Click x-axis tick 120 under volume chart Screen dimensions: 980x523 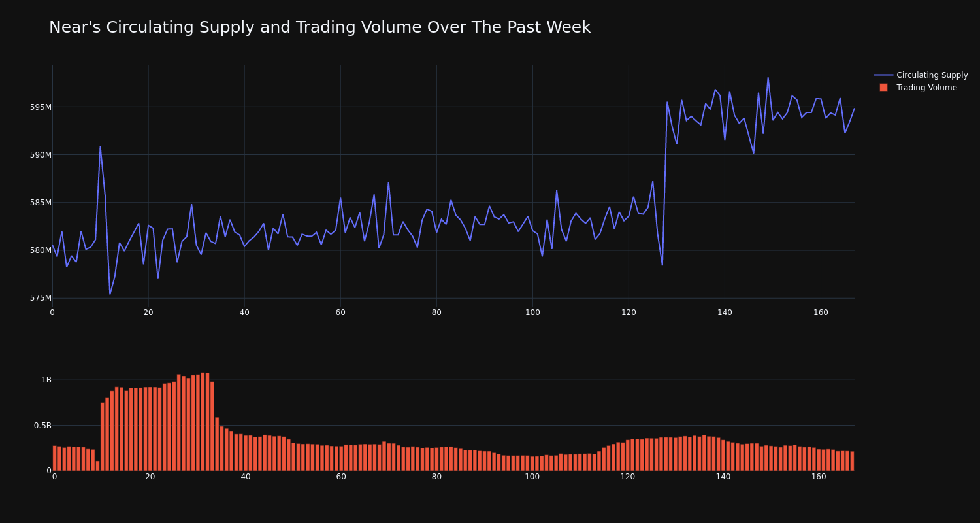[628, 477]
